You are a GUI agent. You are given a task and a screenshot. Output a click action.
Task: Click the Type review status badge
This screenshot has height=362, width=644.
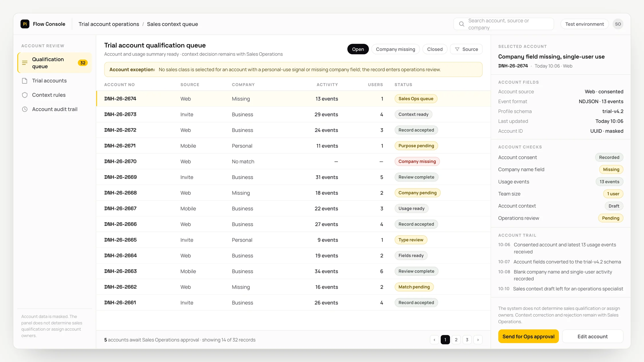(x=411, y=240)
